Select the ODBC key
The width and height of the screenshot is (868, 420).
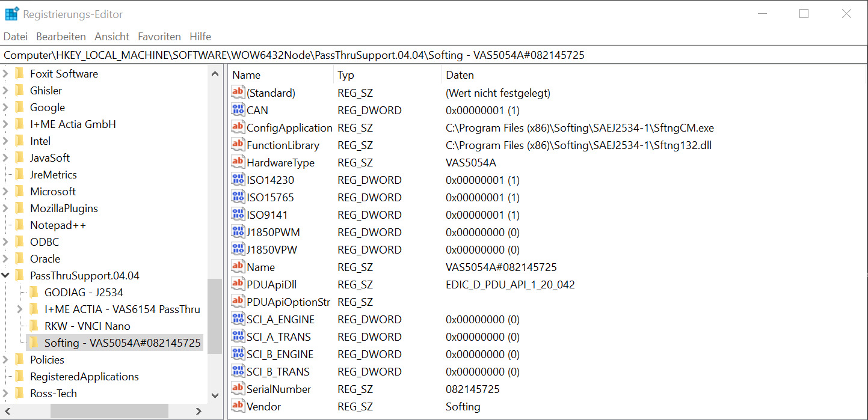pos(45,242)
